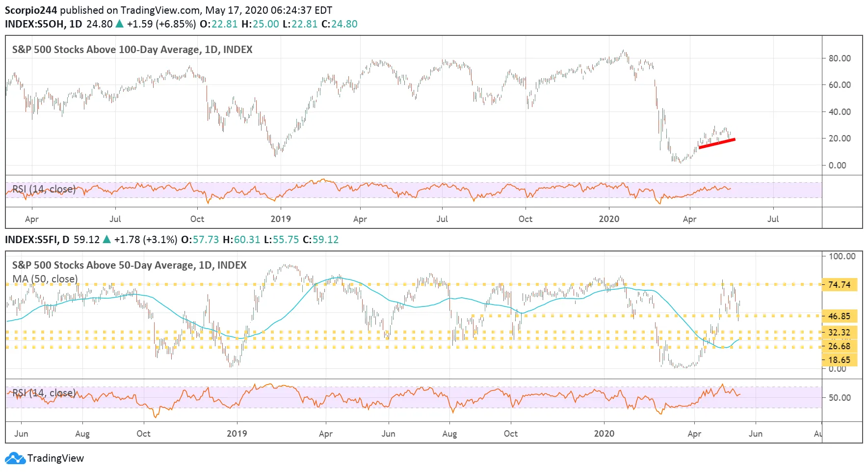Click the red trendline on the upper chart
This screenshot has width=868, height=473.
[717, 143]
